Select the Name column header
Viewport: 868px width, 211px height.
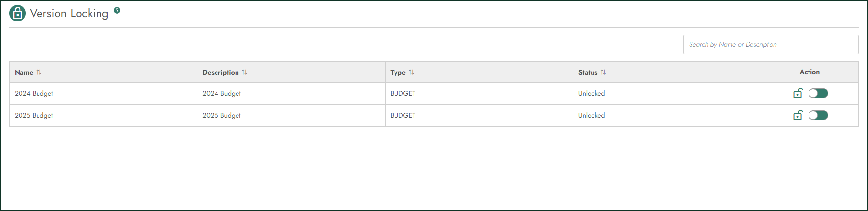(103, 72)
